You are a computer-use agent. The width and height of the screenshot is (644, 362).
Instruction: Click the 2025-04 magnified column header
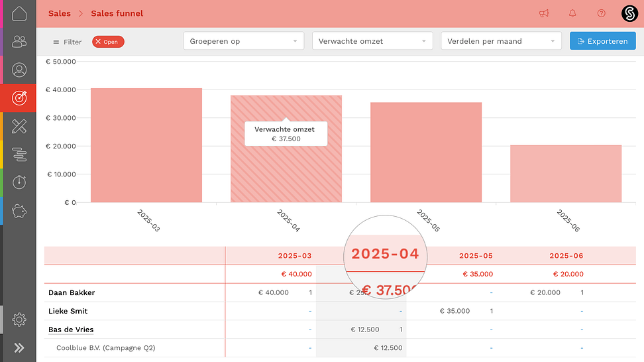pos(385,253)
